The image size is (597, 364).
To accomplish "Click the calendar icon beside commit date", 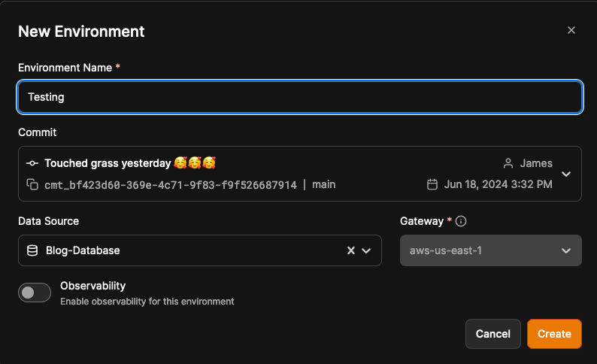I will point(432,184).
